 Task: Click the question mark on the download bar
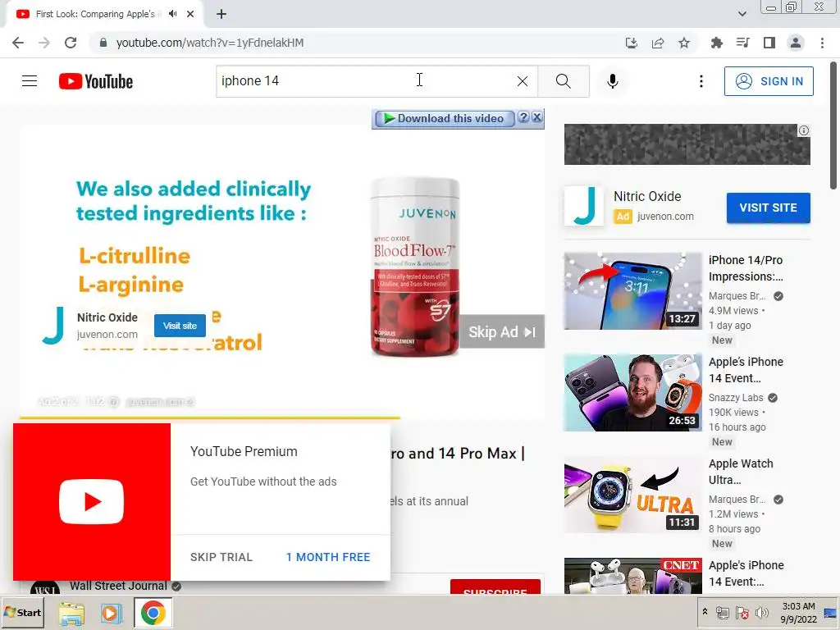[524, 117]
